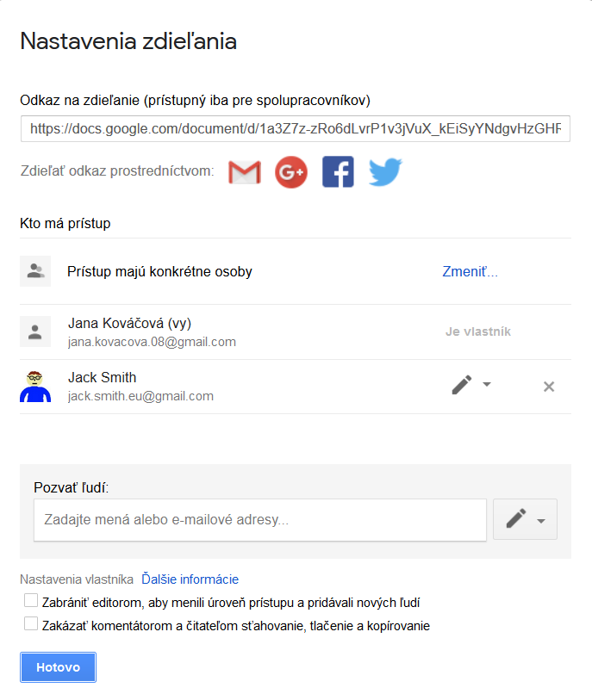Click Jana Kováčová's profile icon

click(x=35, y=331)
